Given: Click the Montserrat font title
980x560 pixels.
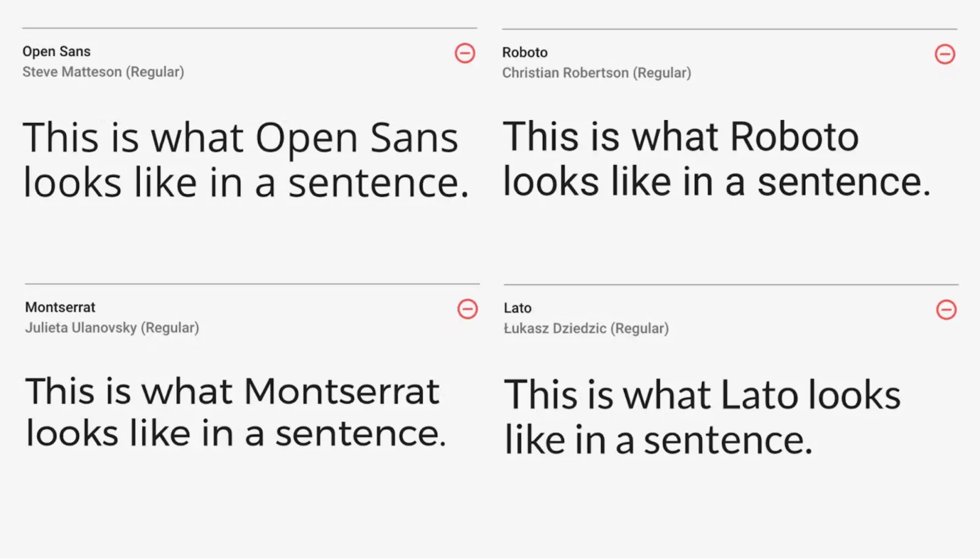Looking at the screenshot, I should coord(60,307).
